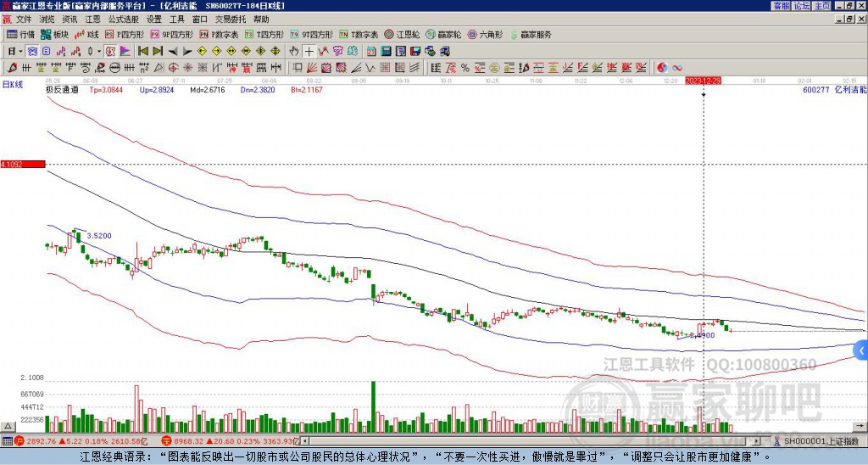Toggle the crosshair cursor tool
868x465 pixels.
click(x=309, y=51)
